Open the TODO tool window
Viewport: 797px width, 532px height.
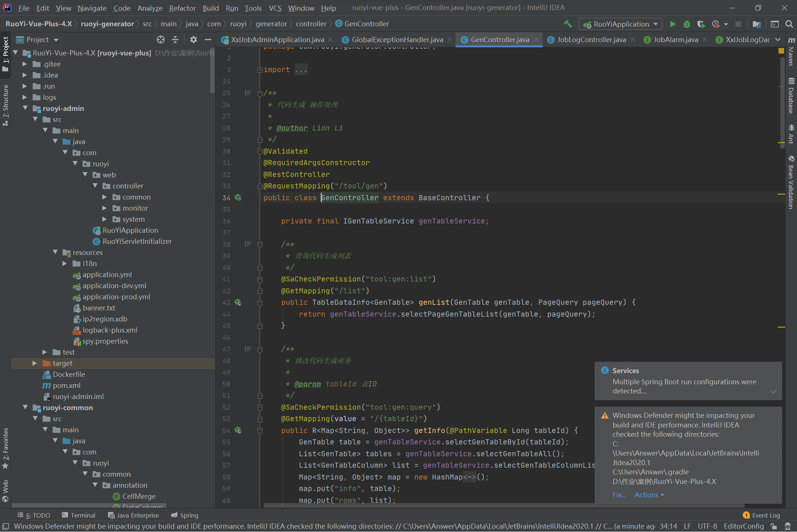coord(34,515)
